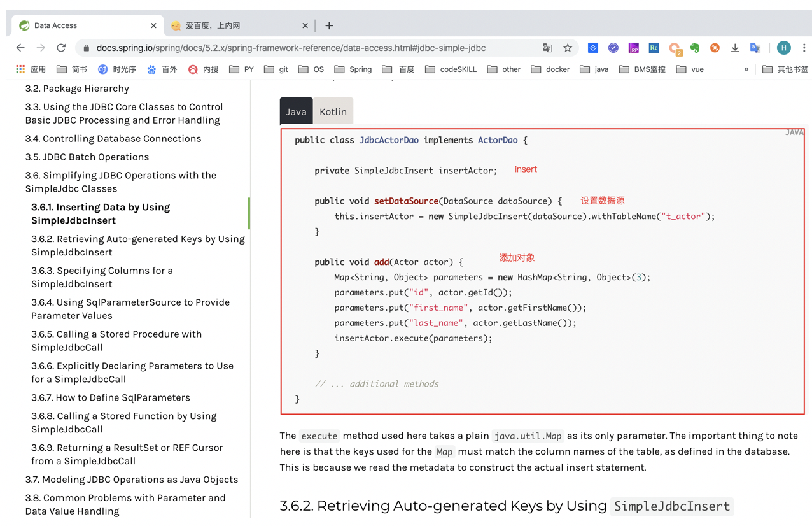The height and width of the screenshot is (526, 812).
Task: Click the address bar URL
Action: tap(291, 48)
